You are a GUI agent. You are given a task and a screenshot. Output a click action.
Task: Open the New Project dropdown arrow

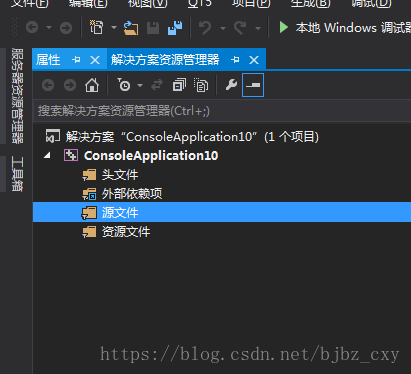114,28
